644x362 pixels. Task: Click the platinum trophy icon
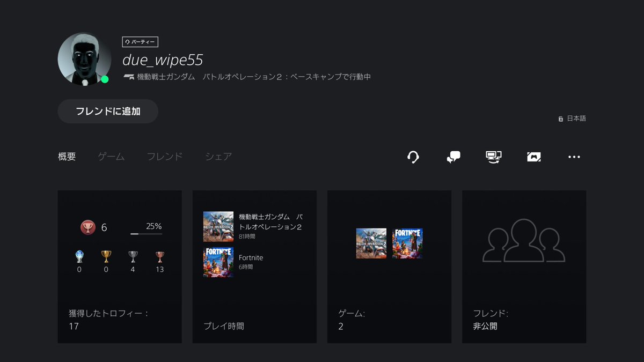point(79,257)
